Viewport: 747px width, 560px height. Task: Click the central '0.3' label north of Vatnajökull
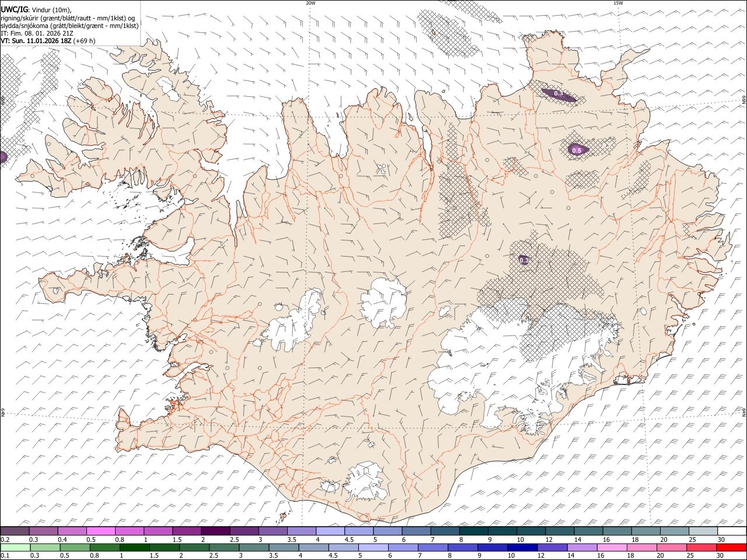pyautogui.click(x=523, y=260)
